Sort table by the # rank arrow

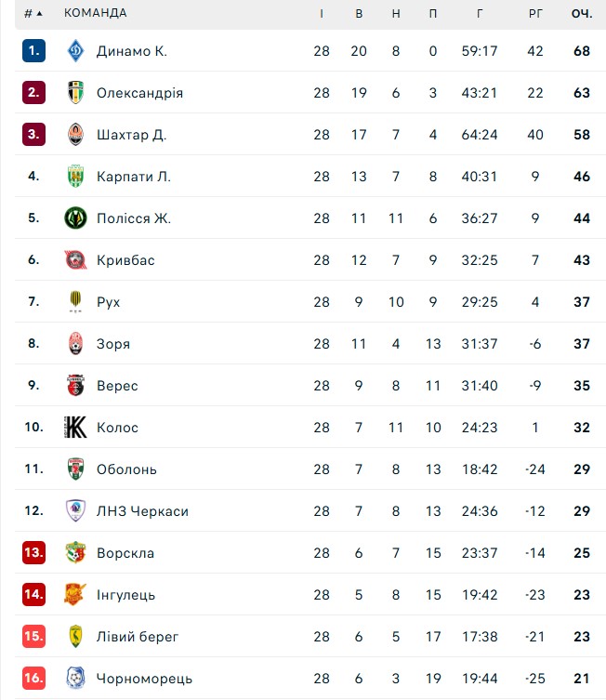click(39, 14)
